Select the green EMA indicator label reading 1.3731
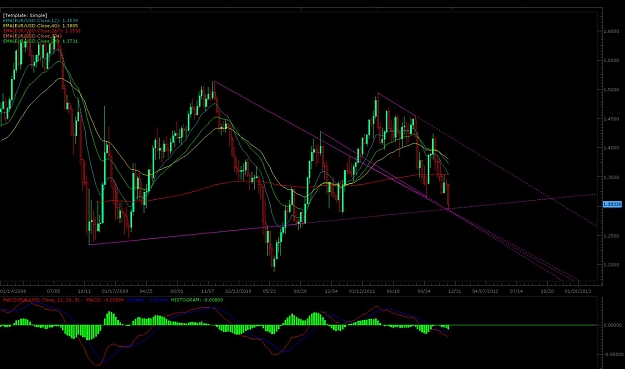This screenshot has height=369, width=625. (40, 41)
